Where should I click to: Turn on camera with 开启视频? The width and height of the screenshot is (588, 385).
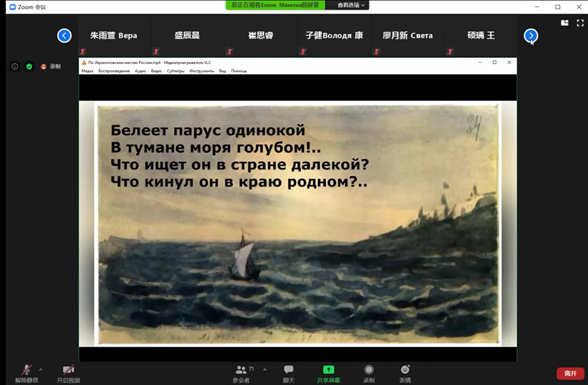tap(68, 370)
